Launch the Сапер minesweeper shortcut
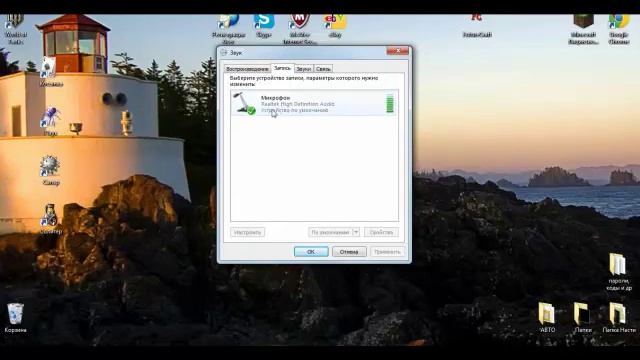 coord(51,170)
